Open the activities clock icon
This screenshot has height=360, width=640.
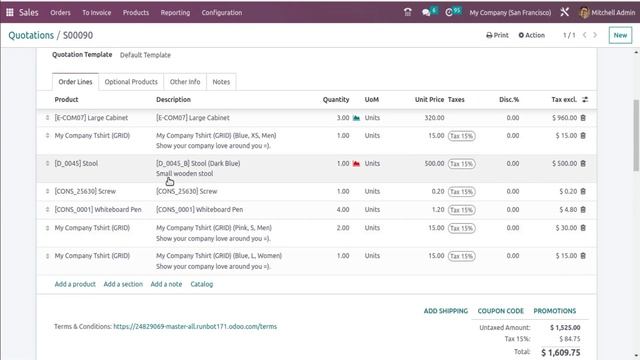[449, 13]
